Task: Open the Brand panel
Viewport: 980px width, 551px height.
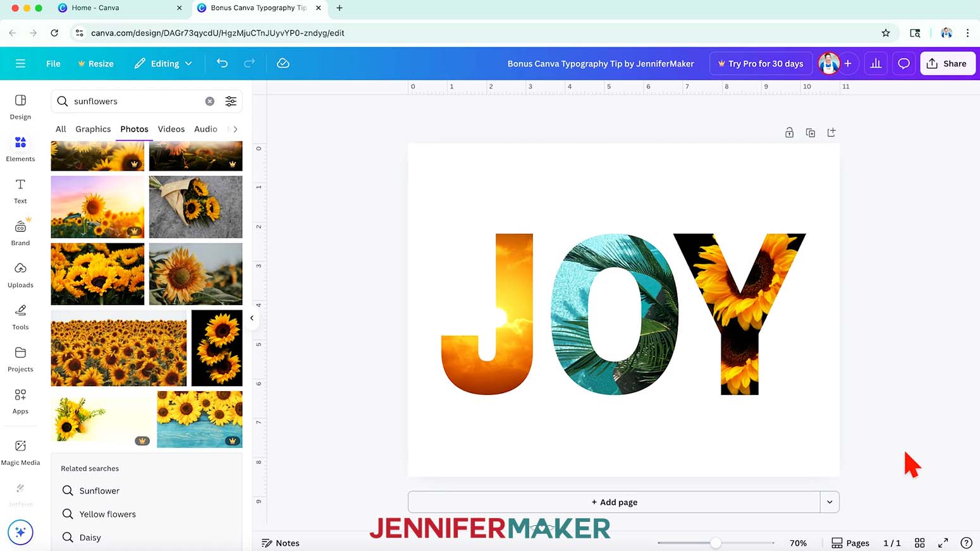Action: pos(20,233)
